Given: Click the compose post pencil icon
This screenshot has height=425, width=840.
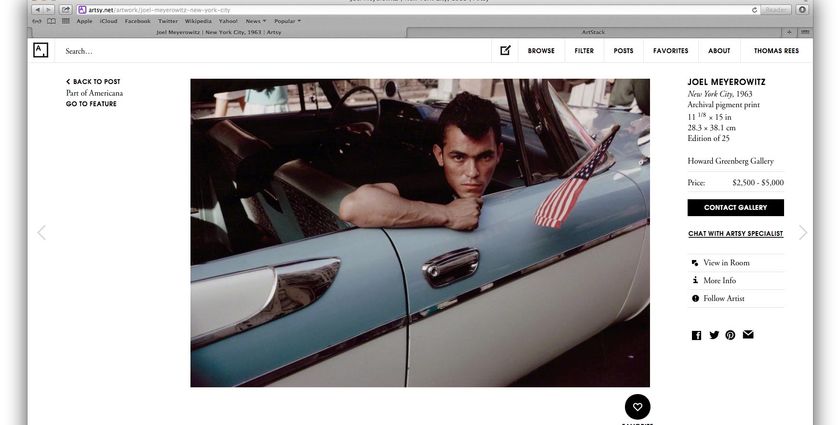Looking at the screenshot, I should (505, 50).
